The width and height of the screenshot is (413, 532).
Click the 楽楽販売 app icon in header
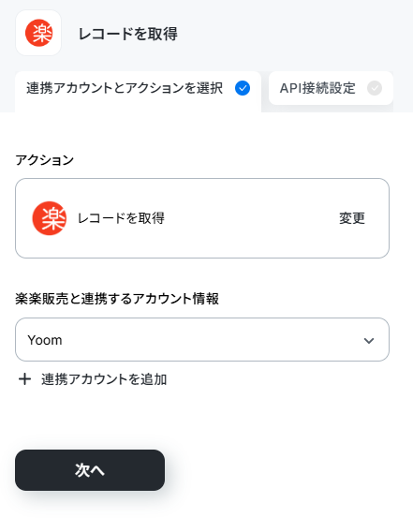pyautogui.click(x=38, y=33)
